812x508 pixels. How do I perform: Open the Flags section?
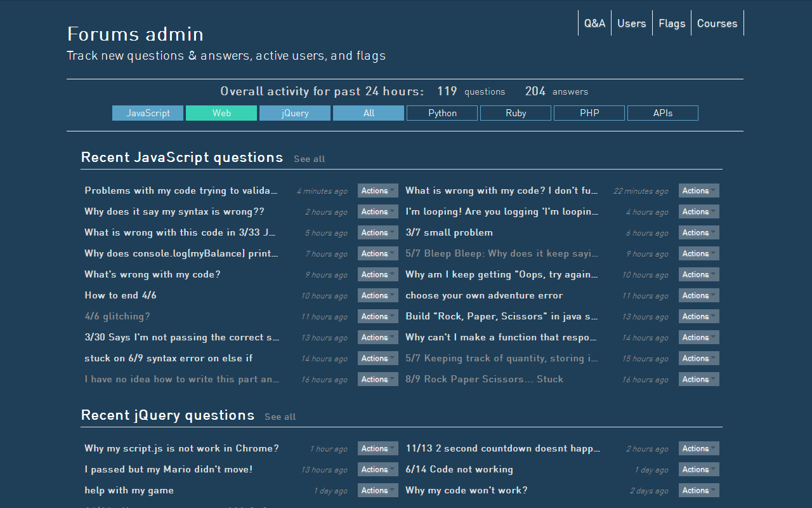[x=671, y=23]
